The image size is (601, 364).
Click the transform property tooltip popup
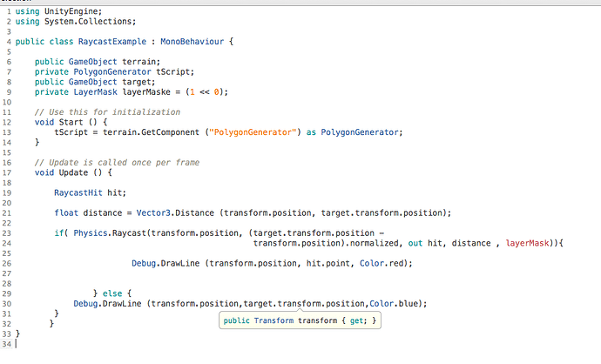(x=300, y=321)
